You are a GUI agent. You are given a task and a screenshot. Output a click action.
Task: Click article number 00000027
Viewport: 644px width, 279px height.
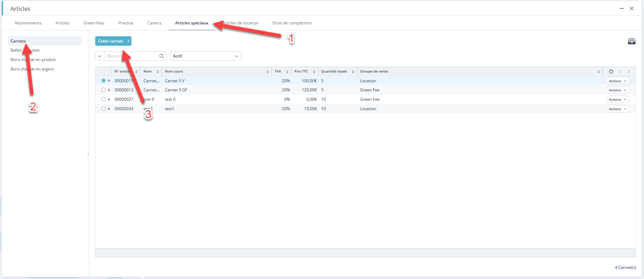point(124,99)
